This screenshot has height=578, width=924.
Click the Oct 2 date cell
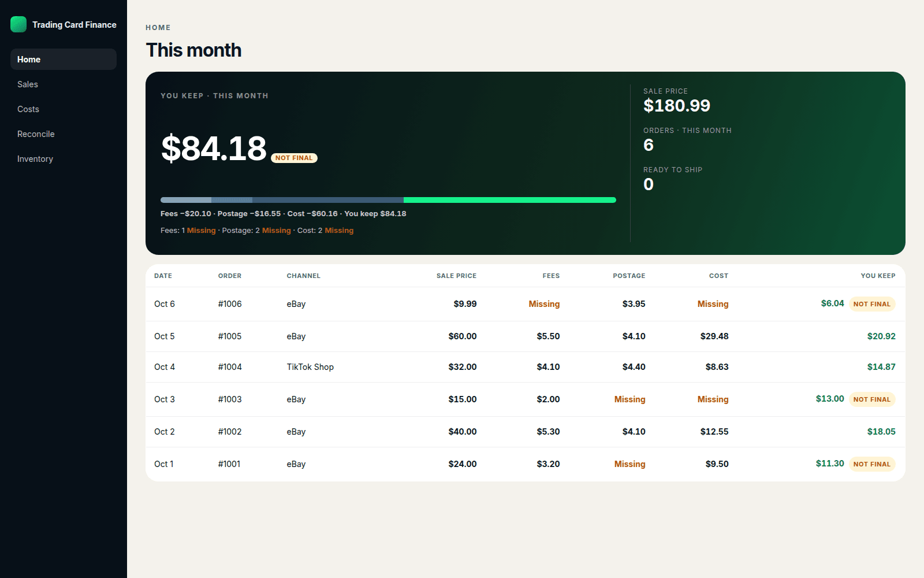click(x=165, y=432)
